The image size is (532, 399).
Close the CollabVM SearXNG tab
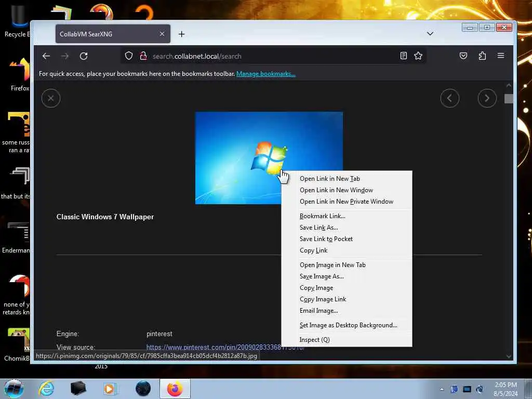point(162,34)
